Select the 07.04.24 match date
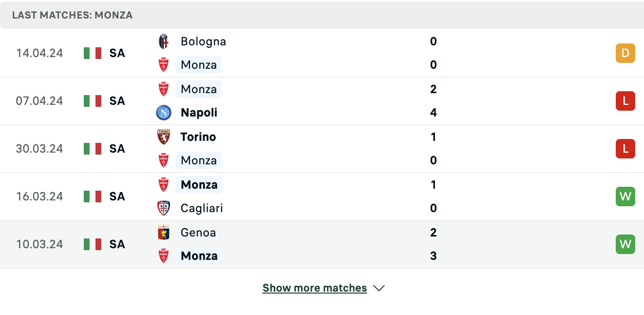Image resolution: width=644 pixels, height=315 pixels. [x=39, y=101]
